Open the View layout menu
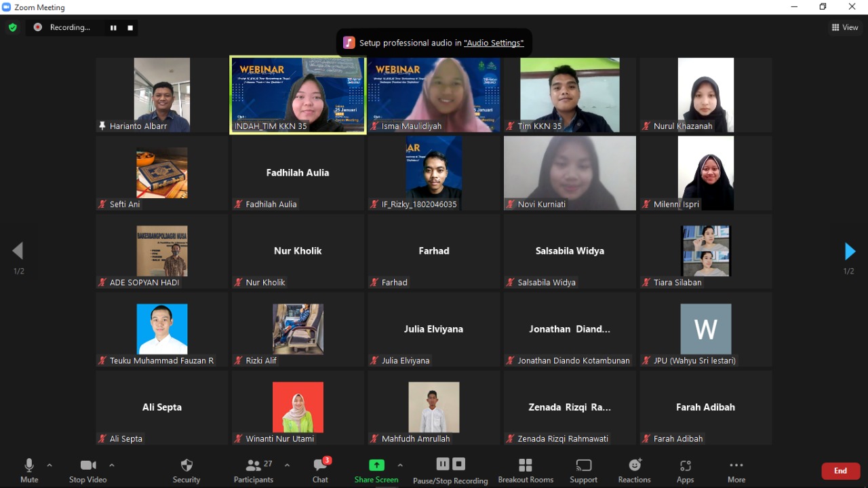The image size is (868, 488). [x=845, y=28]
